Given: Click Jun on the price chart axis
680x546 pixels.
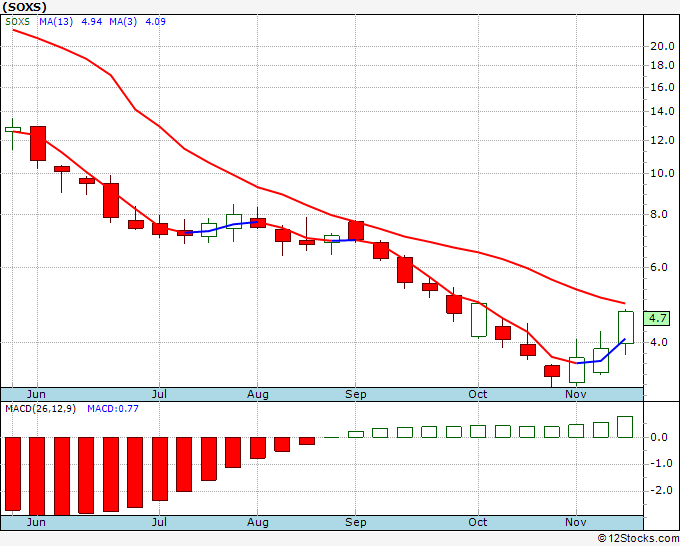Looking at the screenshot, I should click(x=36, y=394).
